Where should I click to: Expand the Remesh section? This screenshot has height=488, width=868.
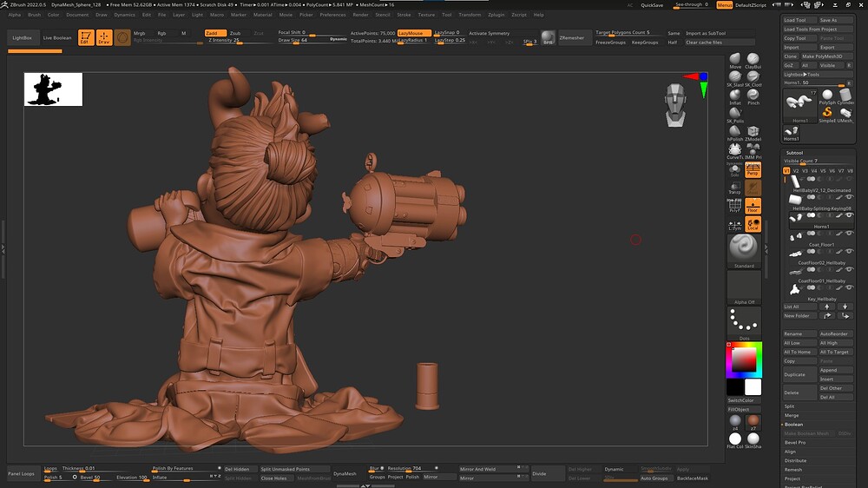(x=792, y=469)
